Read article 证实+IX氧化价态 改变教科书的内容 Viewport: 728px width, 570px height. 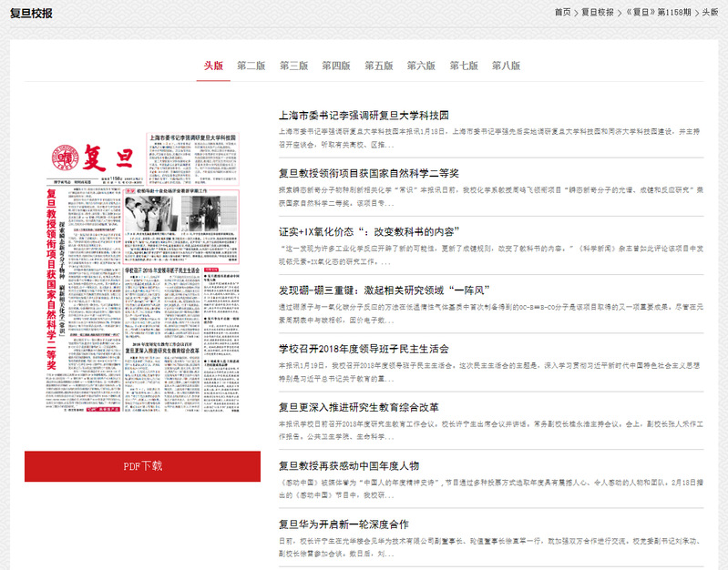pos(368,231)
